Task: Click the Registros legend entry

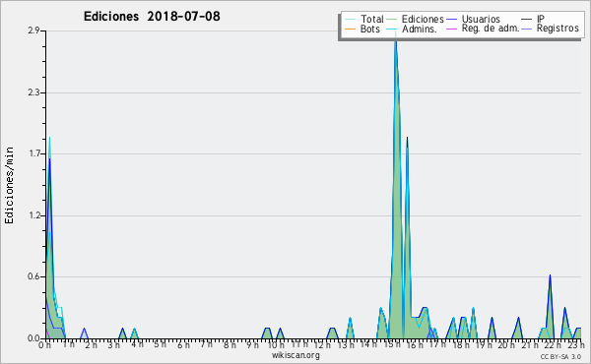Action: pos(550,29)
